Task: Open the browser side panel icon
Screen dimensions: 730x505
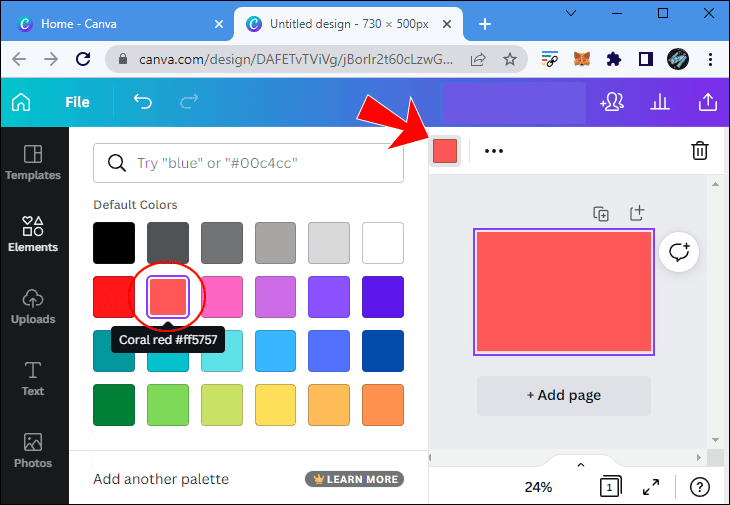Action: 645,59
